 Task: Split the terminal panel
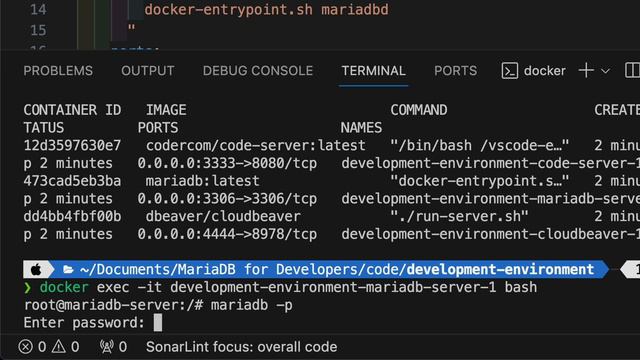(632, 70)
